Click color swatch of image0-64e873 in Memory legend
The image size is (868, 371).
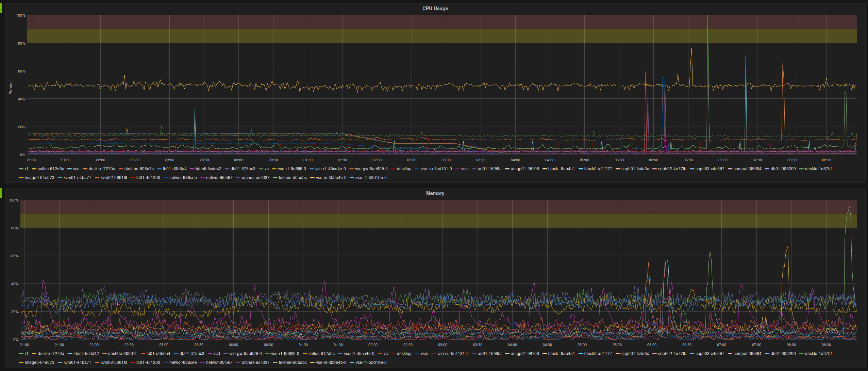21,362
